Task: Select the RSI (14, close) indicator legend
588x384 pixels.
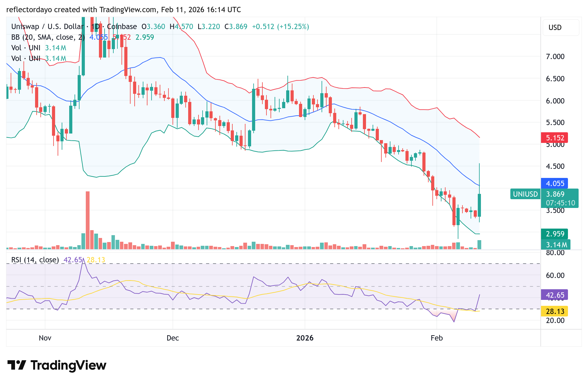Action: (35, 260)
